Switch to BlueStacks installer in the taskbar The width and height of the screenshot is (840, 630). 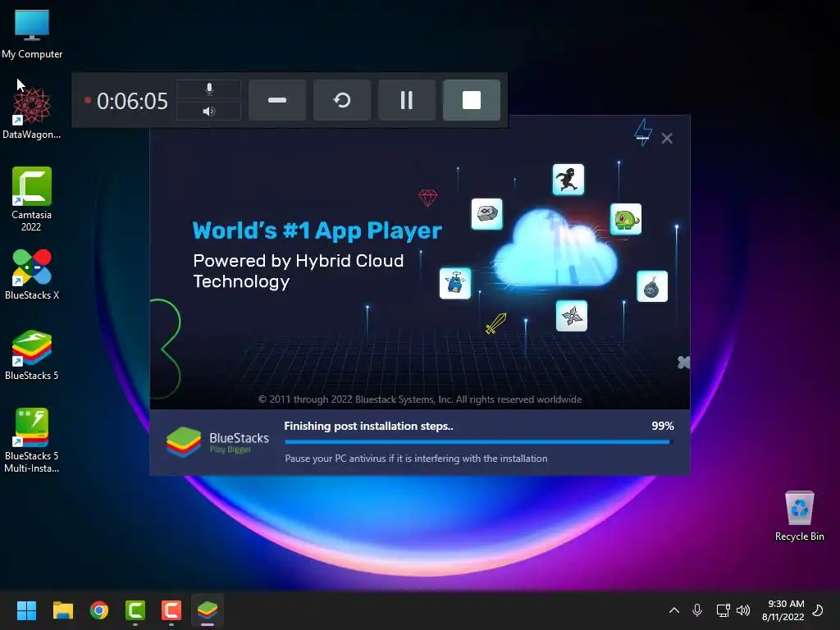pyautogui.click(x=208, y=610)
